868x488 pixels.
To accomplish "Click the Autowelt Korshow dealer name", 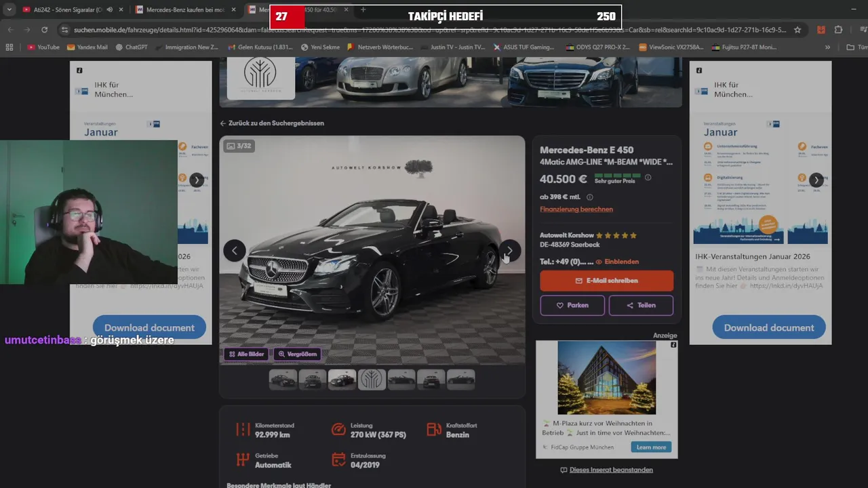I will (x=566, y=236).
